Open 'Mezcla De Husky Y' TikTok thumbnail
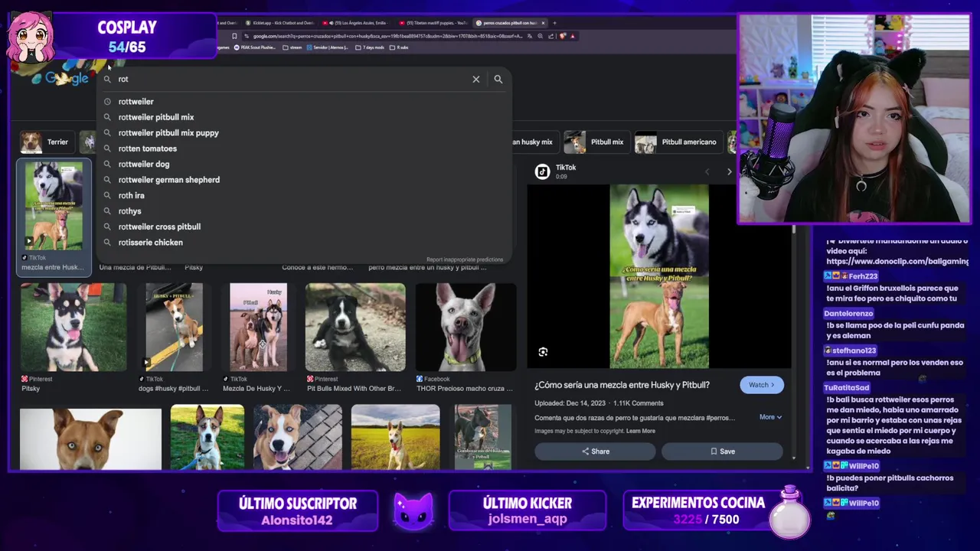This screenshot has width=980, height=551. (x=258, y=328)
